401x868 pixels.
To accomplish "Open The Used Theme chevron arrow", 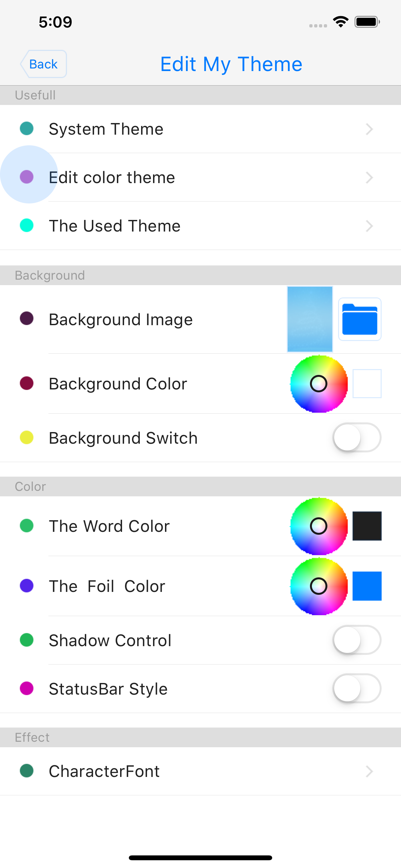I will [x=369, y=226].
